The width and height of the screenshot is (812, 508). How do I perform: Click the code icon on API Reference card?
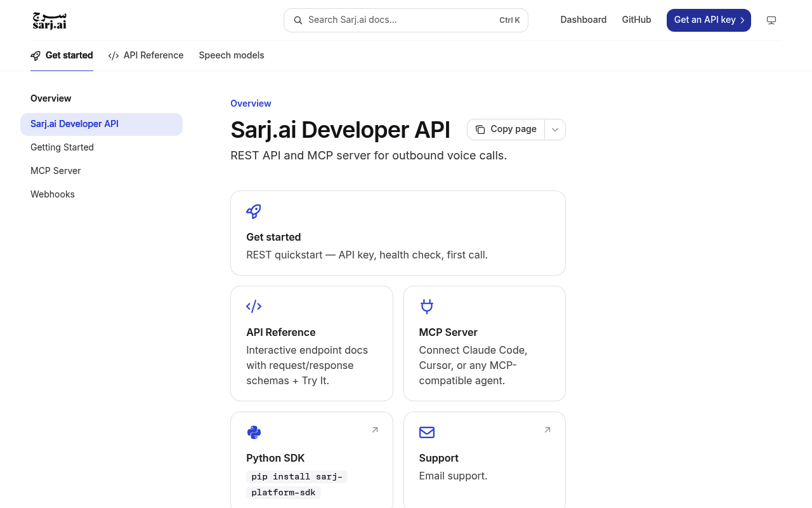pos(254,307)
